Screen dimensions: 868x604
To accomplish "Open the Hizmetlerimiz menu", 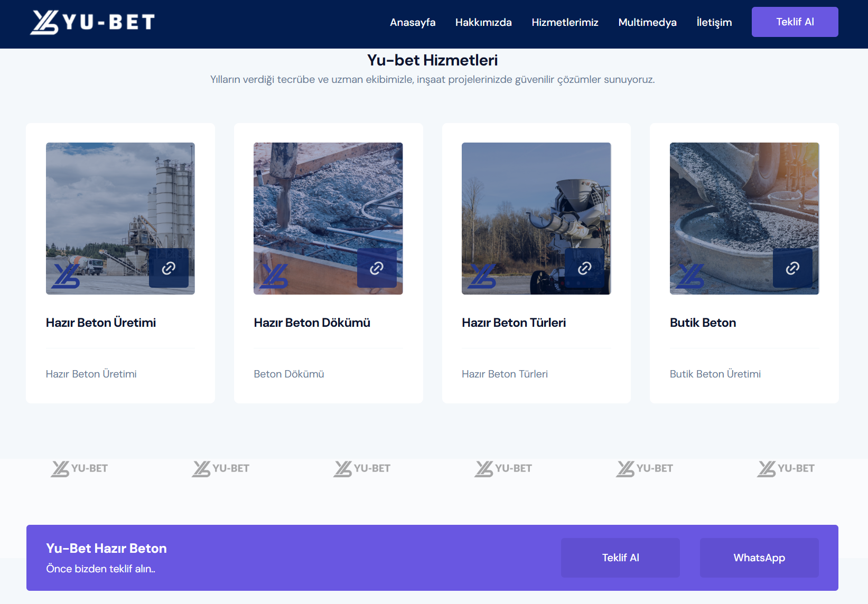I will point(565,22).
